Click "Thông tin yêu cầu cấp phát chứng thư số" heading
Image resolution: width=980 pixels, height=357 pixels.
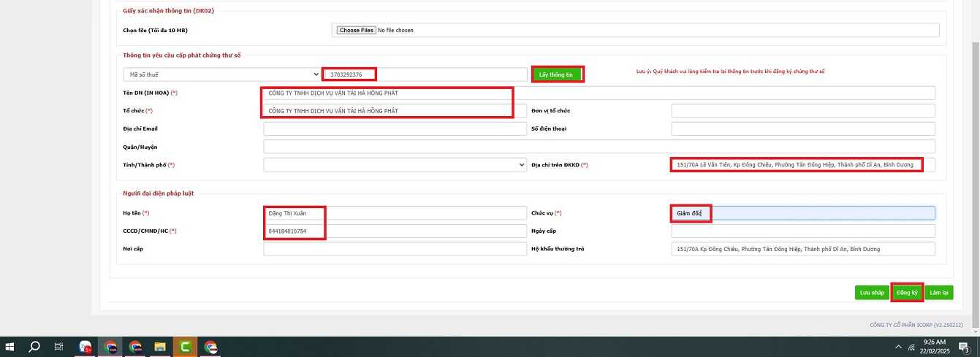(x=182, y=55)
